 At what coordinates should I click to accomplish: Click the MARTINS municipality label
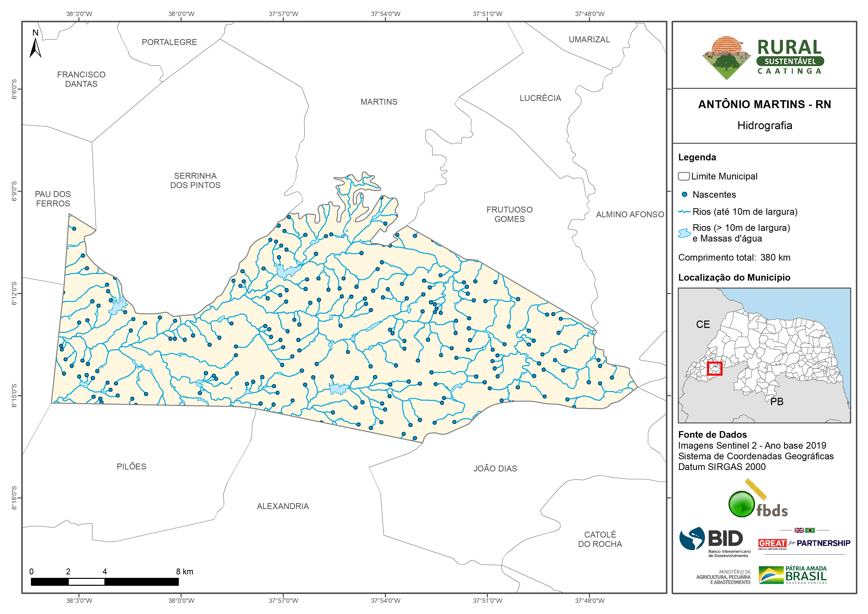[x=379, y=102]
